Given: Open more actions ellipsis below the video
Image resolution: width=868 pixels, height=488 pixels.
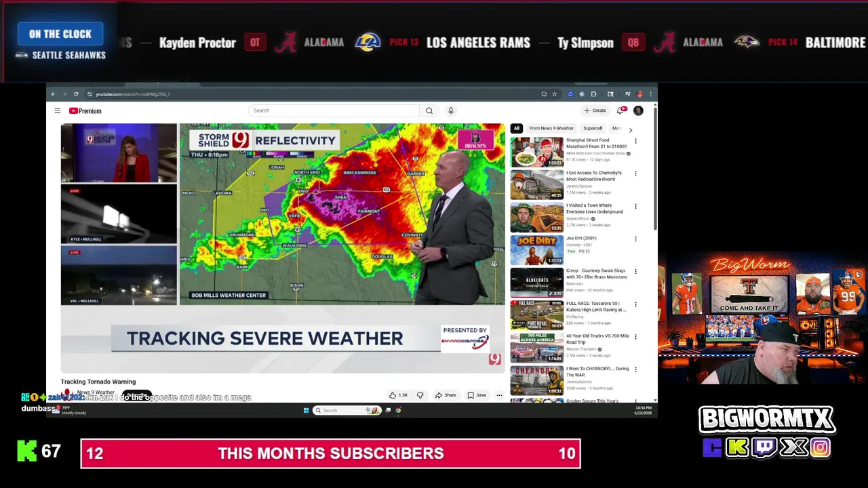Looking at the screenshot, I should [499, 395].
